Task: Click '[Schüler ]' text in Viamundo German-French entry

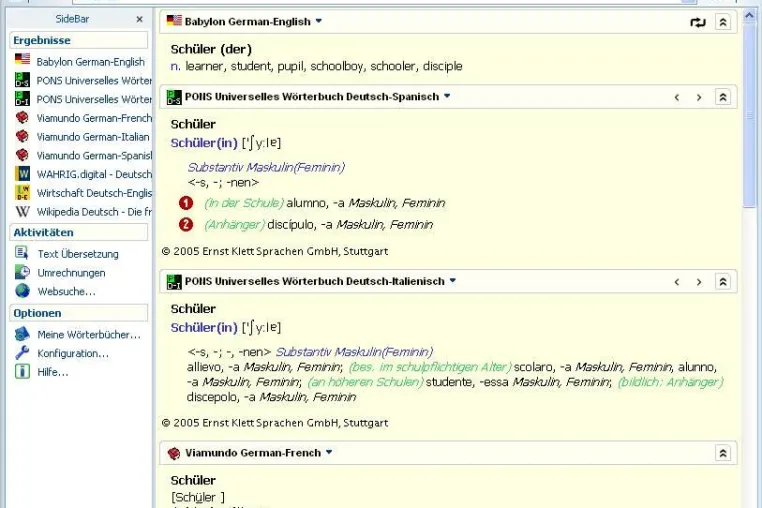Action: 198,497
